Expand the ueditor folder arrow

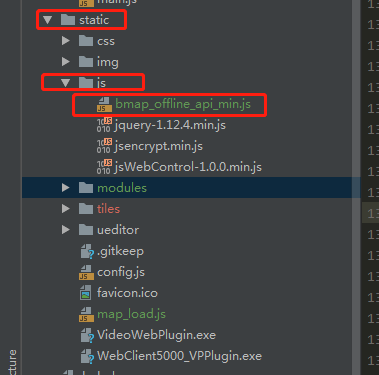coord(66,230)
